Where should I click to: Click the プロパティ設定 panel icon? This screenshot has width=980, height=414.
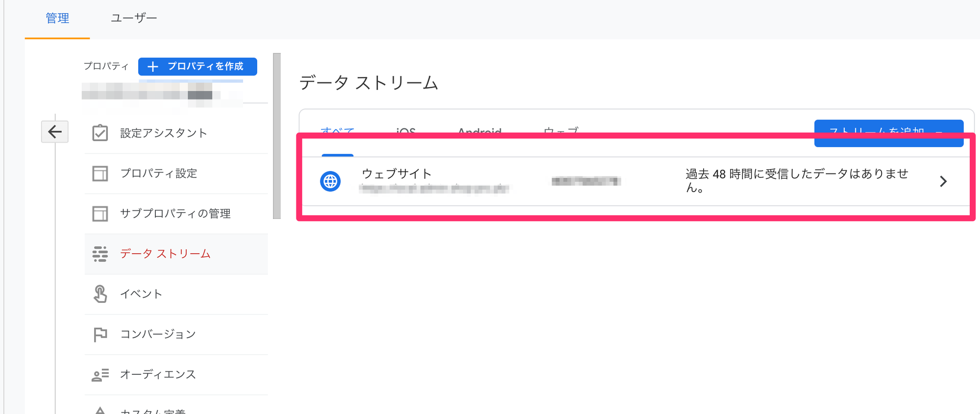pos(100,173)
